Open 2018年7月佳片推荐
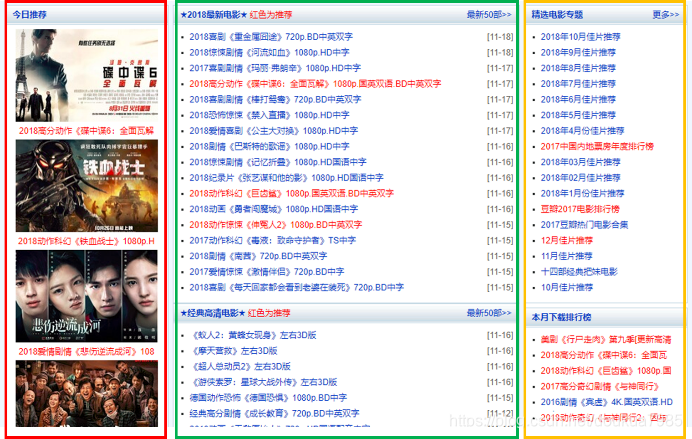Image resolution: width=692 pixels, height=439 pixels. pos(578,84)
